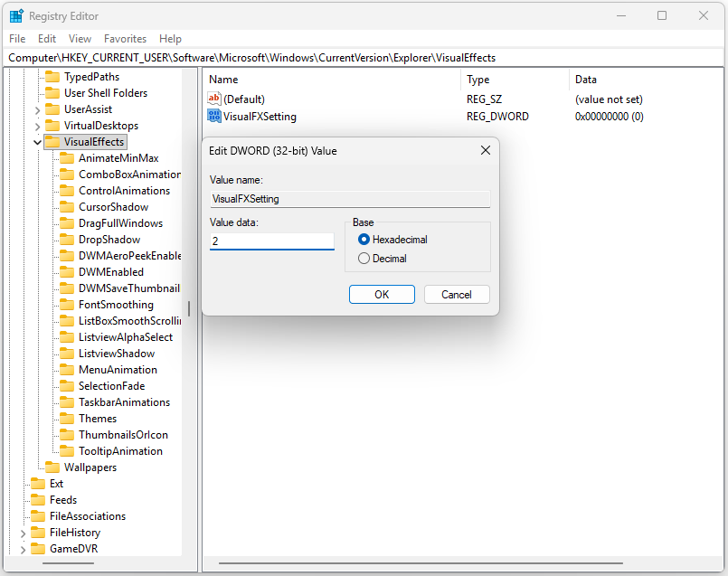The height and width of the screenshot is (576, 728).
Task: Click the tree pane vertical scrollbar thumb
Action: coord(188,308)
